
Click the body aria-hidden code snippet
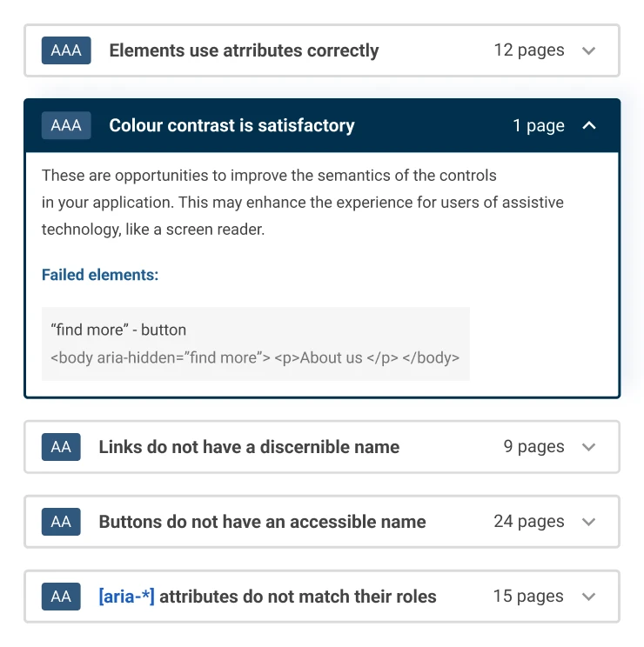(x=254, y=357)
